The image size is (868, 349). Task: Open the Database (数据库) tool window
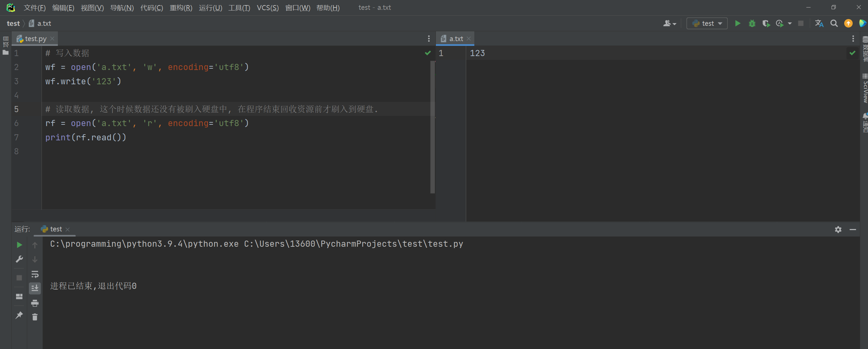pyautogui.click(x=865, y=49)
